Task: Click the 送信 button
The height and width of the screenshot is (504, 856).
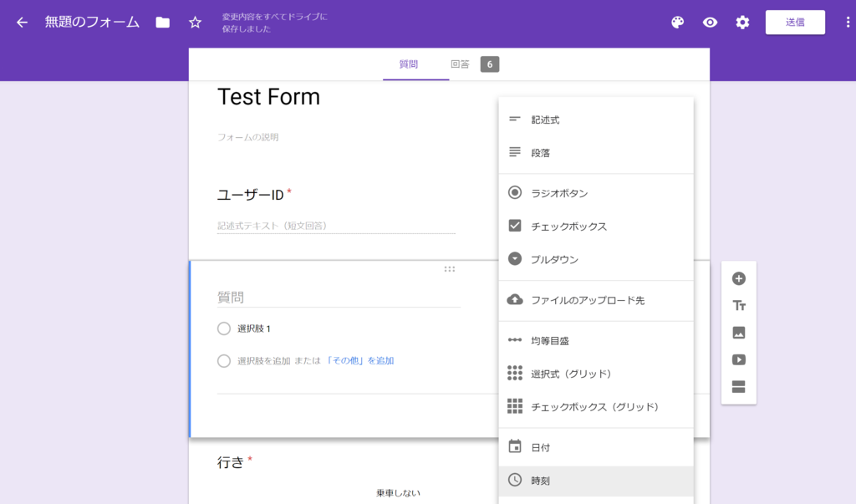Action: click(x=794, y=23)
